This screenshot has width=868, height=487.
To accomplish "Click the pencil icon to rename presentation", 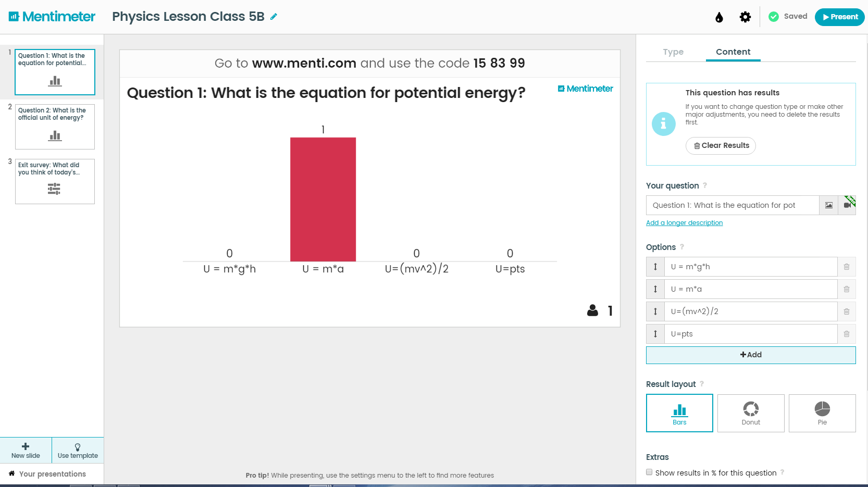I will 274,17.
